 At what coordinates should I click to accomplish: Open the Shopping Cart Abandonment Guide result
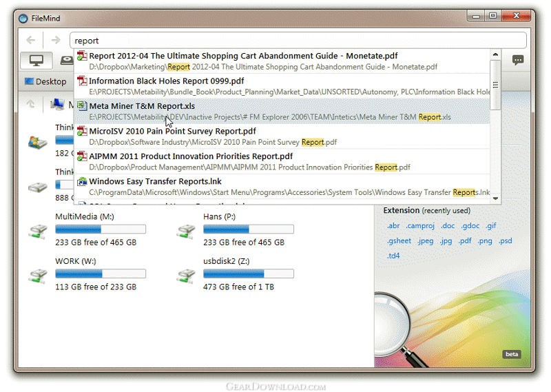[282, 61]
